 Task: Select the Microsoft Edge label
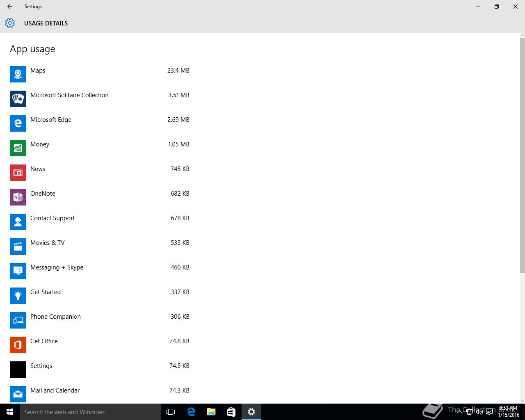pyautogui.click(x=51, y=120)
